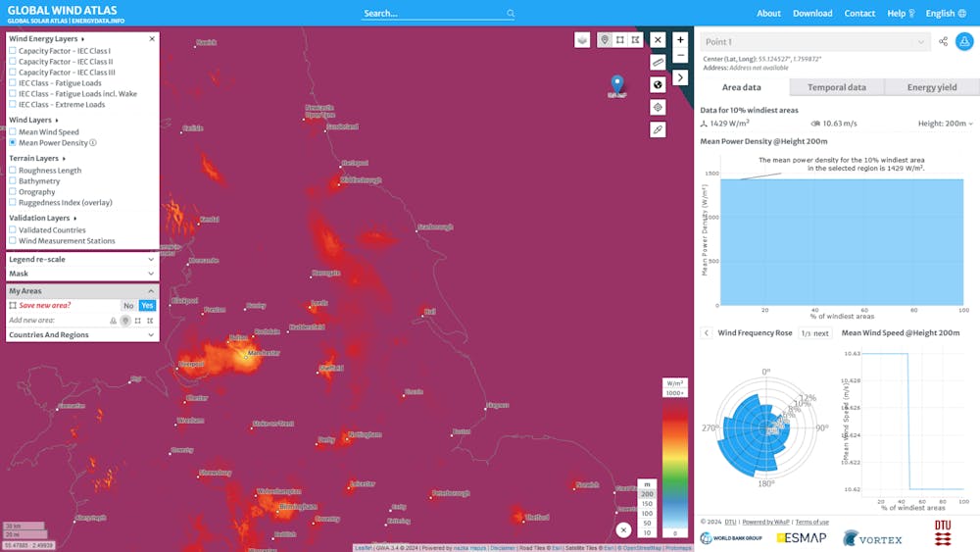Choose polygon tool in Add new area row
This screenshot has height=552, width=980.
(150, 321)
